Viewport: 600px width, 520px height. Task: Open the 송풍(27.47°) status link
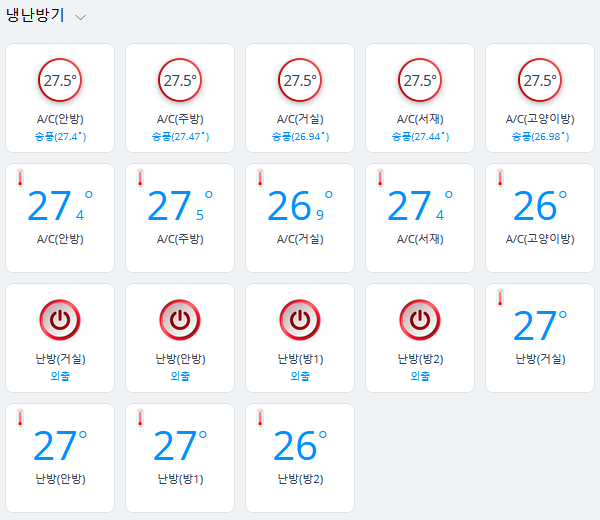(181, 137)
